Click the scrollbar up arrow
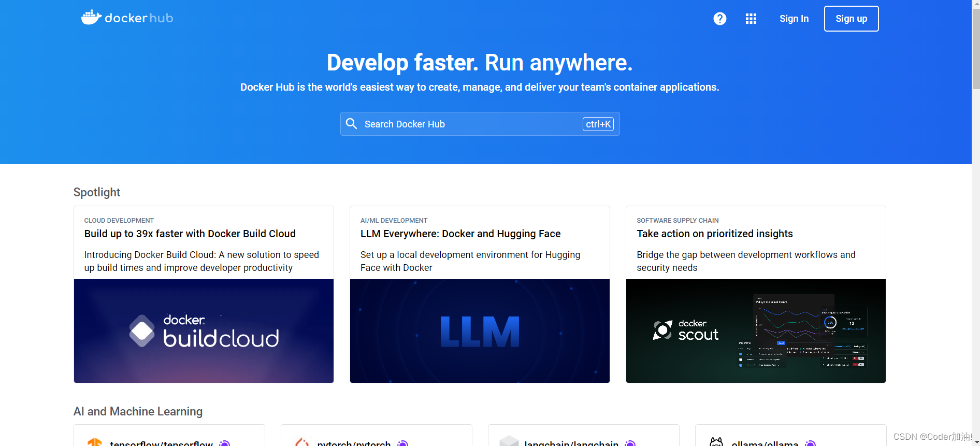 pyautogui.click(x=976, y=4)
